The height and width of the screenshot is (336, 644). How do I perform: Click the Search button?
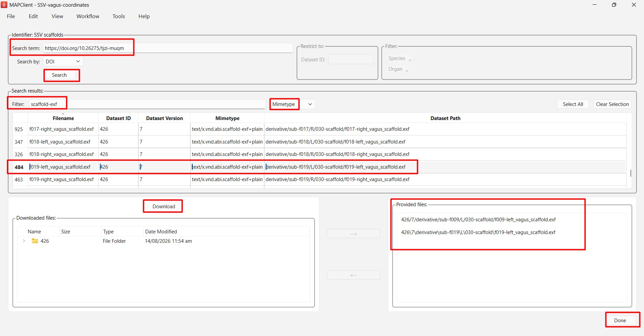(x=59, y=75)
